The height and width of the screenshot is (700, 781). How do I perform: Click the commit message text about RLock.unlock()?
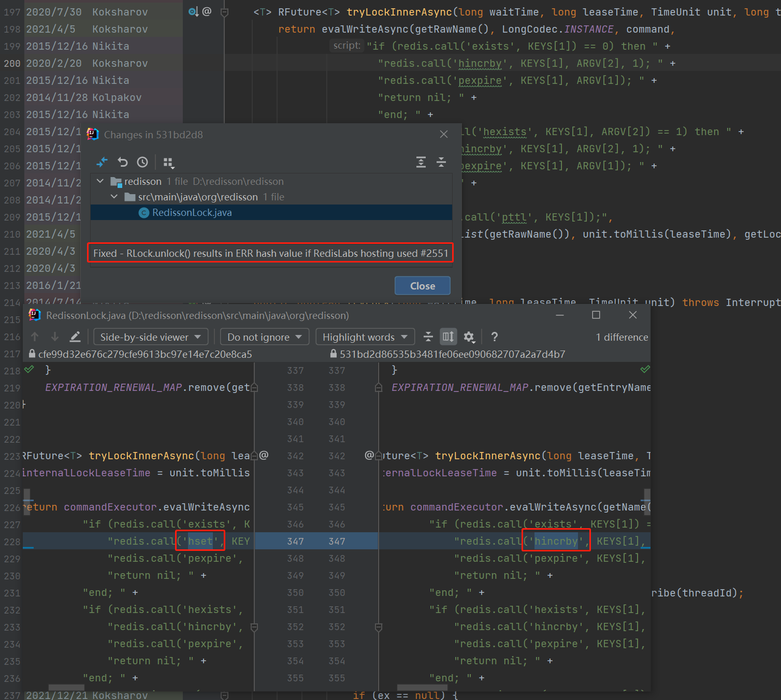click(270, 253)
